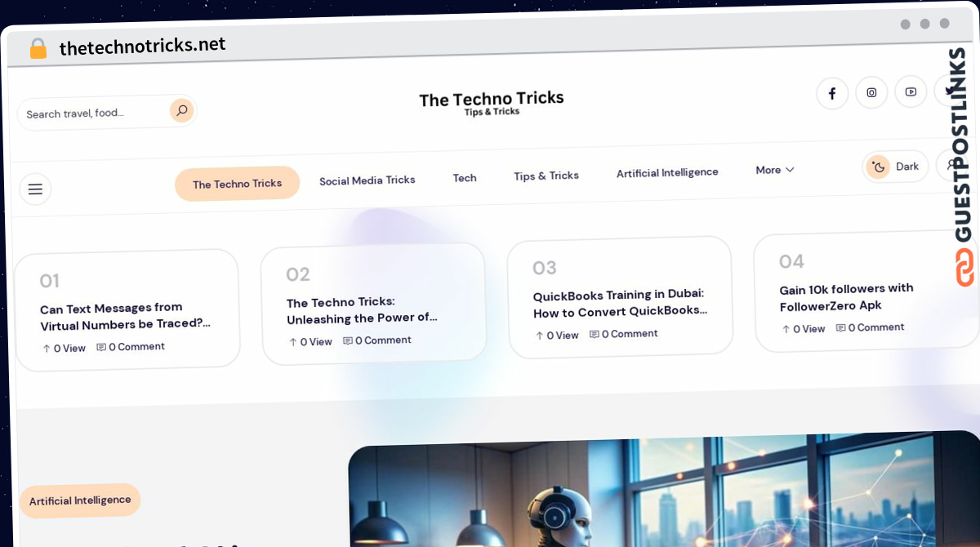Open the Instagram social icon
Viewport: 980px width, 547px height.
point(871,92)
